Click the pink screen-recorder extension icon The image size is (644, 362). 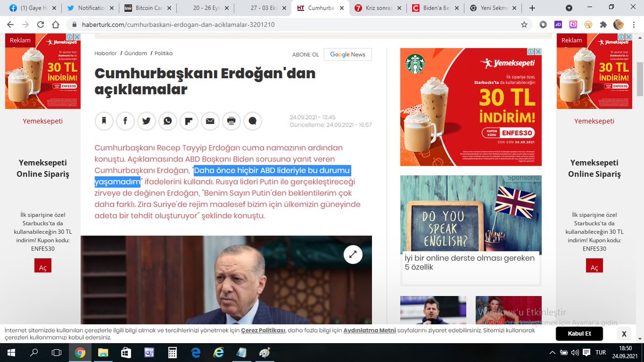click(573, 25)
